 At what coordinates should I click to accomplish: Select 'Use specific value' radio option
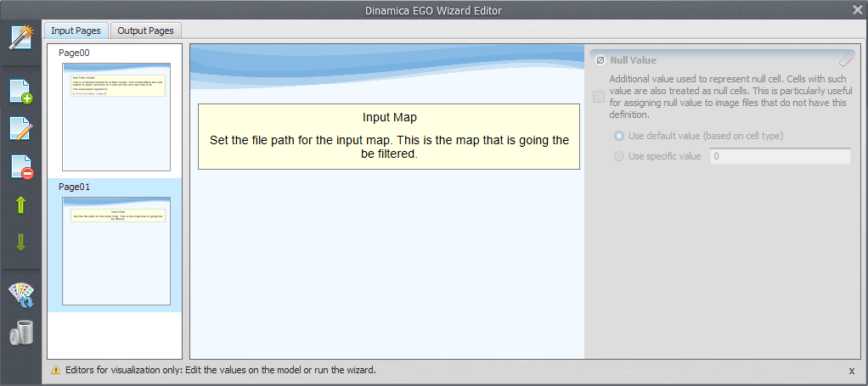(x=618, y=156)
